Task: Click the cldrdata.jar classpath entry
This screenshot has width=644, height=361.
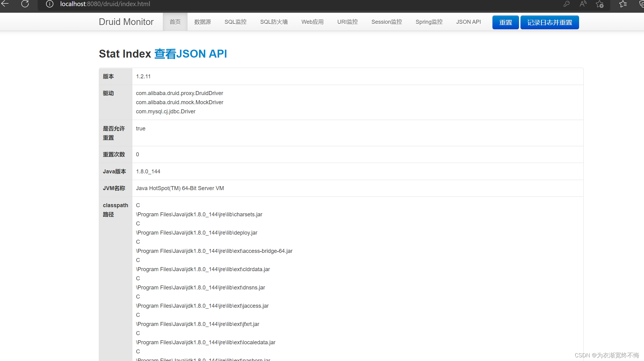Action: tap(203, 269)
